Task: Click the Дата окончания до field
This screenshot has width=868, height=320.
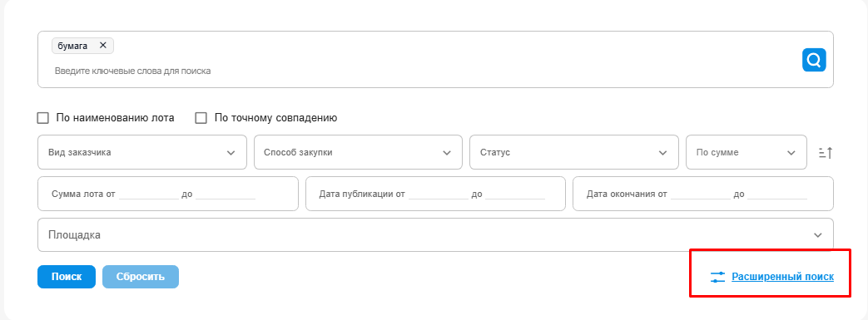Action: (x=777, y=194)
